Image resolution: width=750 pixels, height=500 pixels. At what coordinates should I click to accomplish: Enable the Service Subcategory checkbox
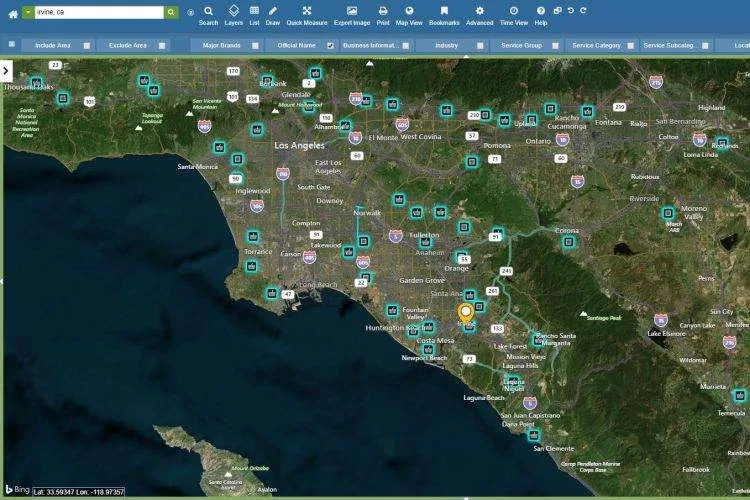click(x=705, y=45)
